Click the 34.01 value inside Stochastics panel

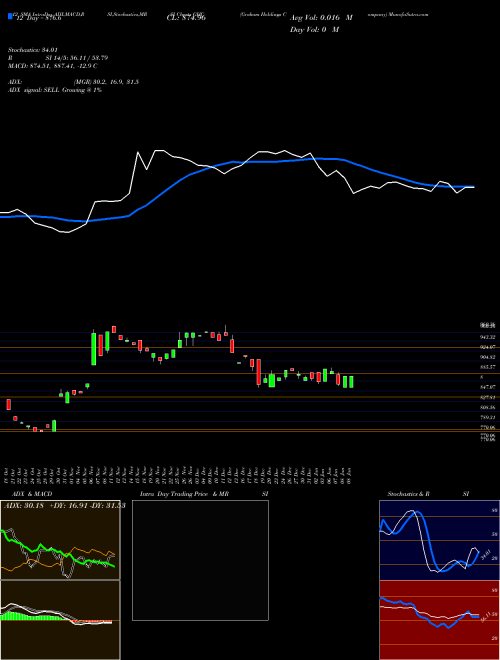click(486, 555)
